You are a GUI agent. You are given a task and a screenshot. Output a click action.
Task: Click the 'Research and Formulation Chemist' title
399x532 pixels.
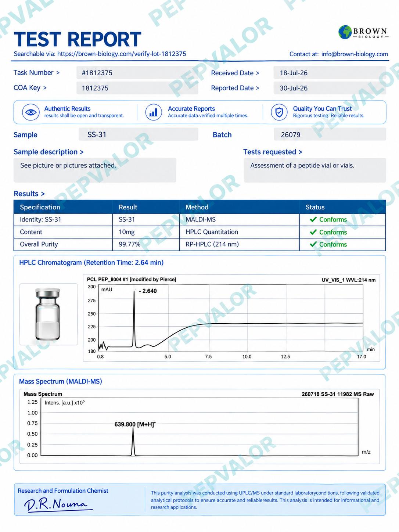coord(63,491)
